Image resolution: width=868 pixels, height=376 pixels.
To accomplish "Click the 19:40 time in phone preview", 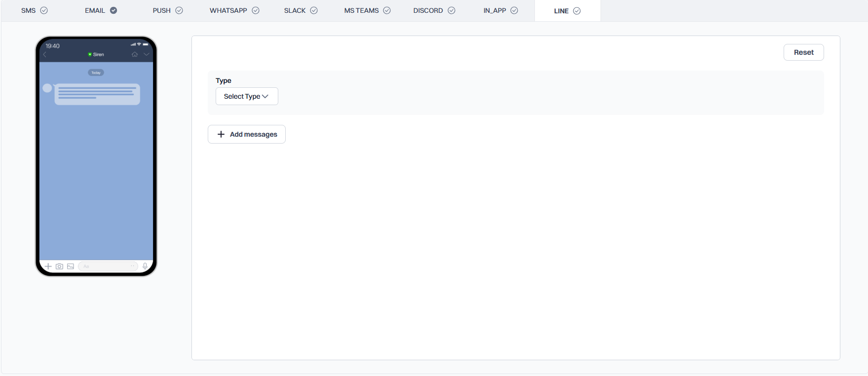I will tap(52, 46).
